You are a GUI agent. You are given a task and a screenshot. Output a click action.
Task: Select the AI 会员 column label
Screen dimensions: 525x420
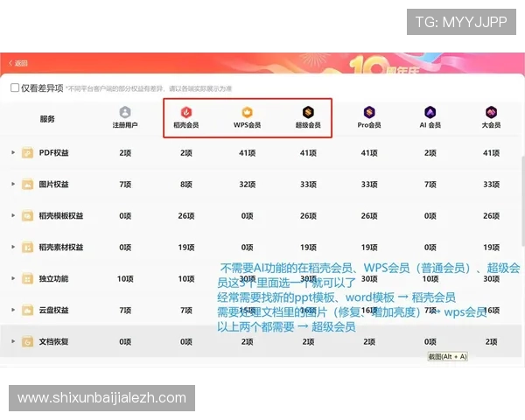pos(430,125)
